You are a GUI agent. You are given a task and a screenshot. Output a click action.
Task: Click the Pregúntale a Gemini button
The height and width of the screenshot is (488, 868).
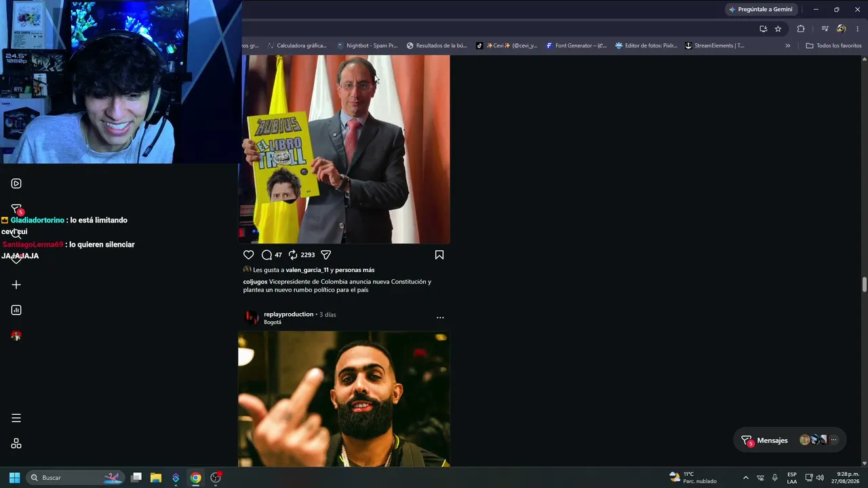pyautogui.click(x=760, y=9)
